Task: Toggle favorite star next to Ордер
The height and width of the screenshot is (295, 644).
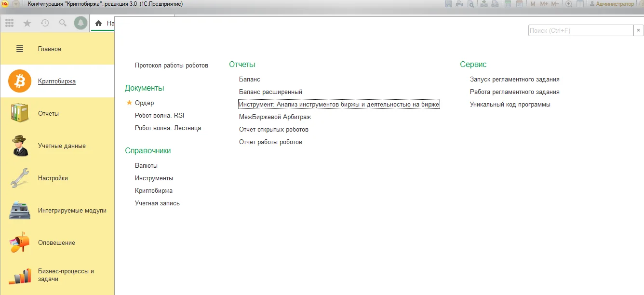Action: (x=129, y=103)
